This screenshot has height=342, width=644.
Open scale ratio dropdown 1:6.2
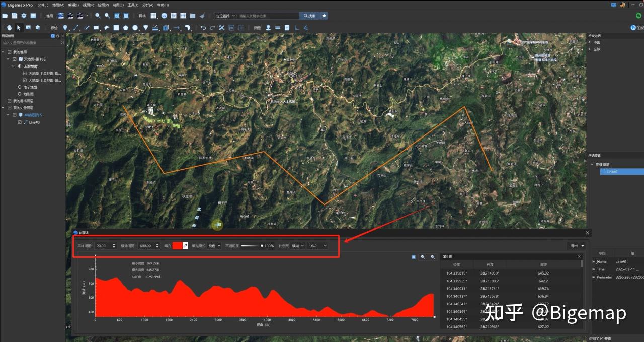coord(317,246)
